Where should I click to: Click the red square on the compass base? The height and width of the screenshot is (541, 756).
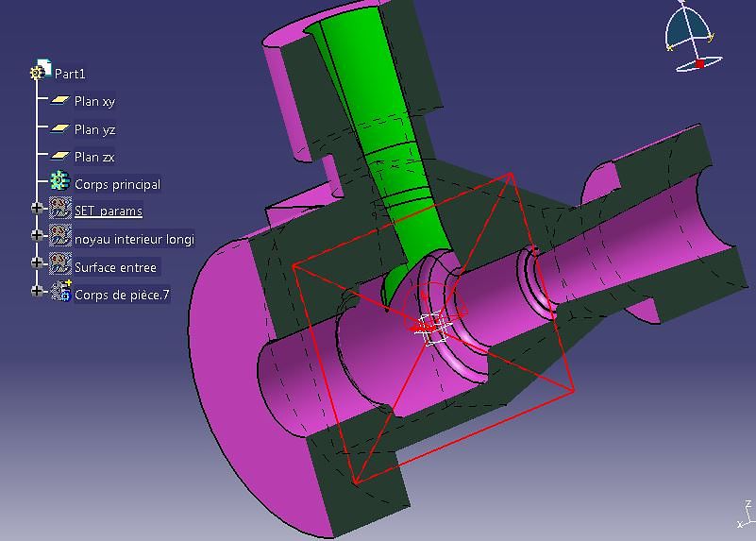700,64
